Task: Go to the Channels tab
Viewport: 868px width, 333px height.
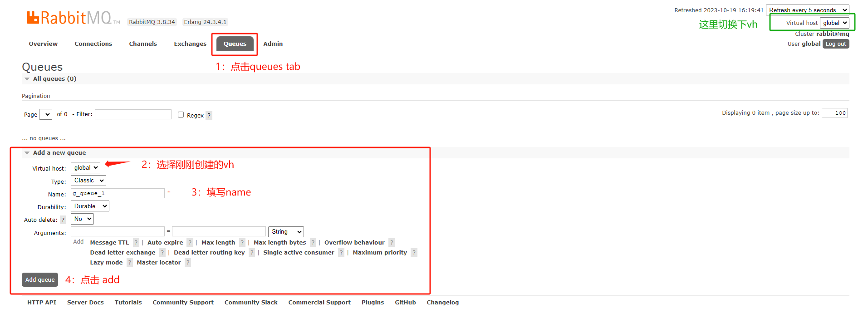Action: [143, 44]
